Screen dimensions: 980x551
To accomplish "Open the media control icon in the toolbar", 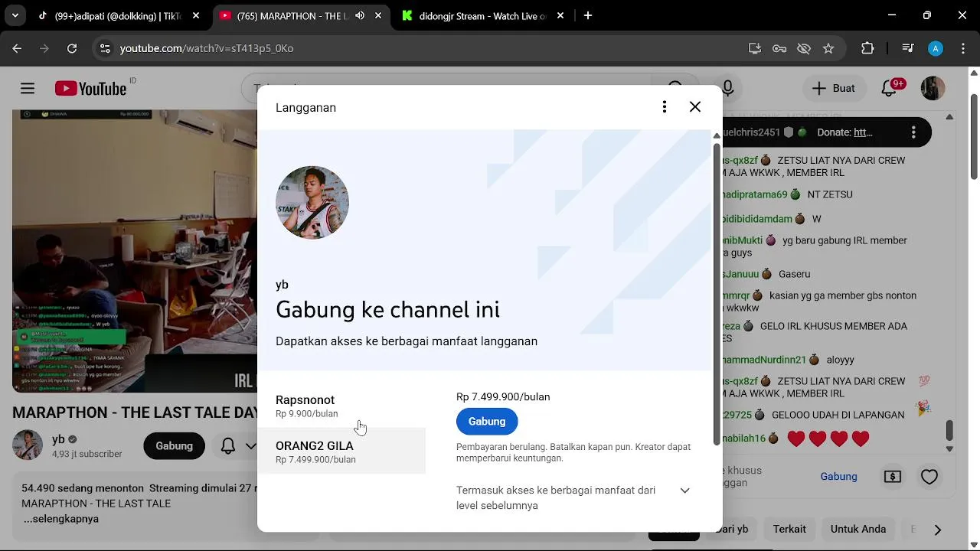I will tap(908, 48).
